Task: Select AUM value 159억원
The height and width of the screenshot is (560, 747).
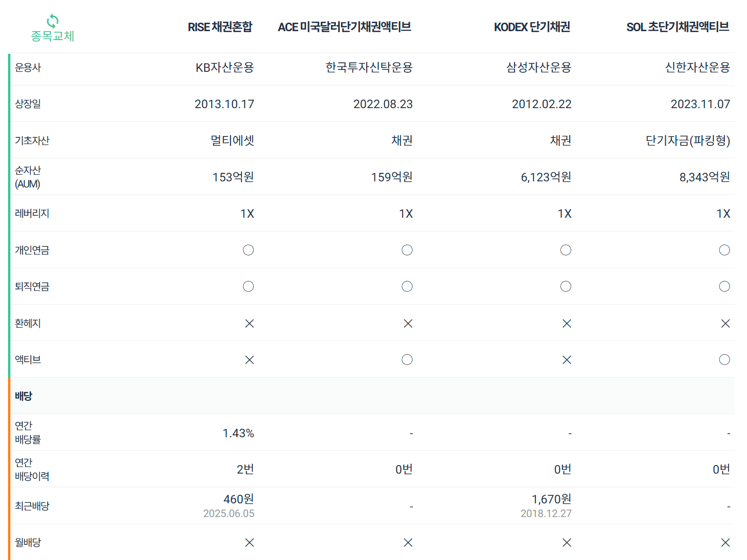Action: pos(392,177)
